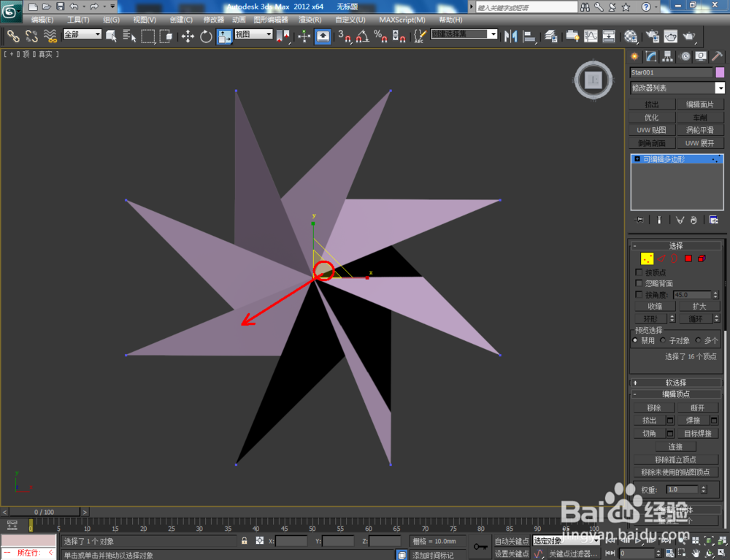The image size is (730, 560).
Task: Open Render Setup teapot icon
Action: (x=653, y=36)
